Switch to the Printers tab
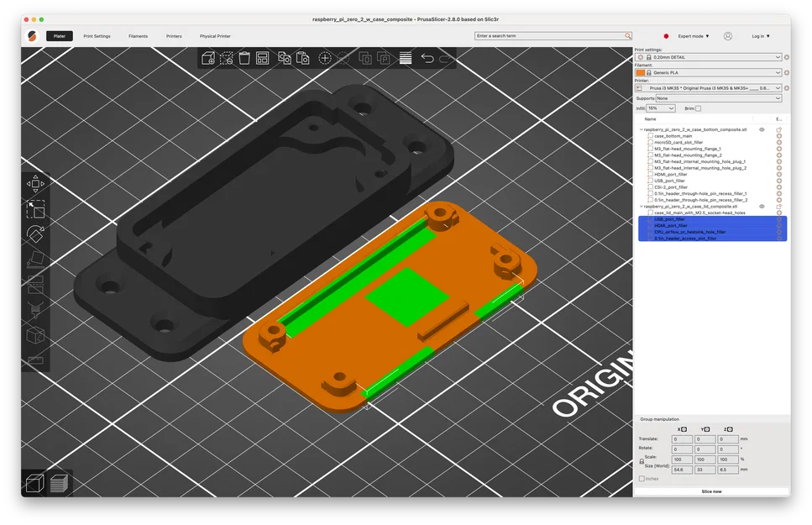This screenshot has width=812, height=525. pyautogui.click(x=174, y=36)
